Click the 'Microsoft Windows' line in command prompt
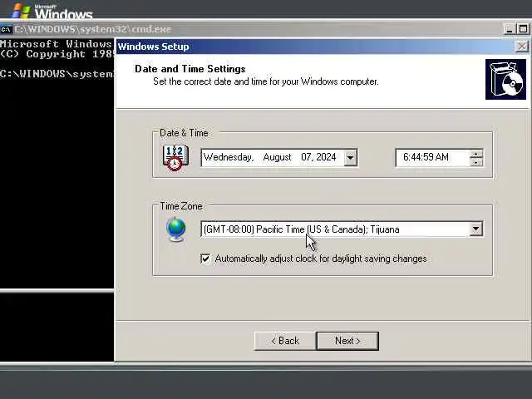 click(x=56, y=44)
